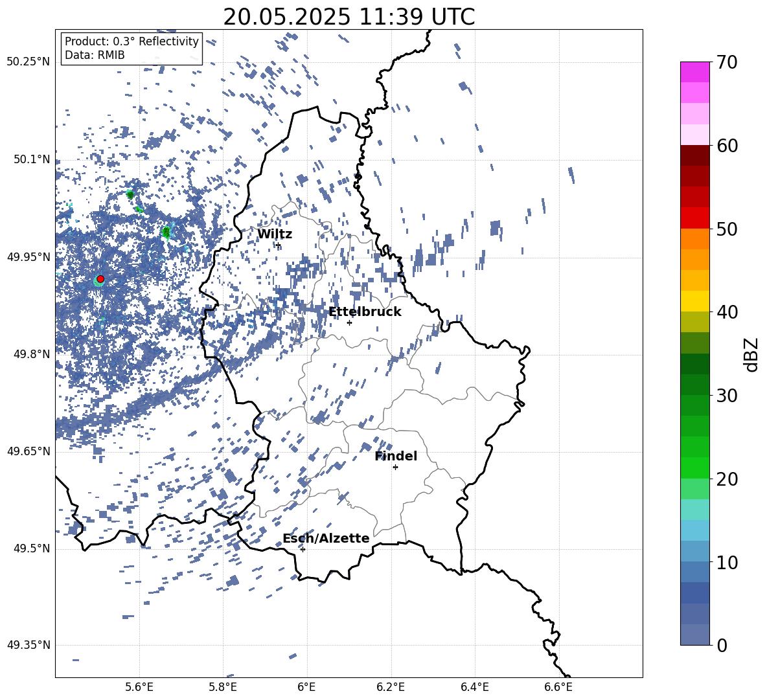This screenshot has width=767, height=700.
Task: Click the colorbar tick label 40
Action: [726, 312]
